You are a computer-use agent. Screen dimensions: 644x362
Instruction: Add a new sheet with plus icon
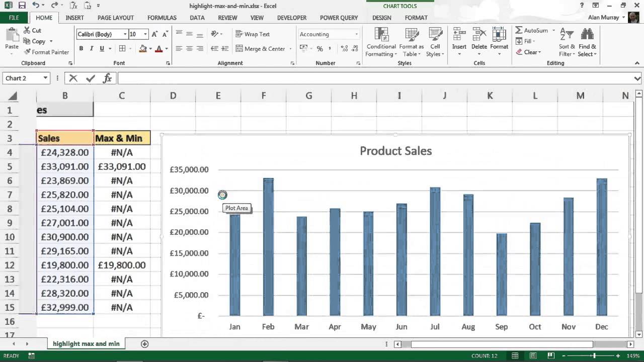coord(144,344)
